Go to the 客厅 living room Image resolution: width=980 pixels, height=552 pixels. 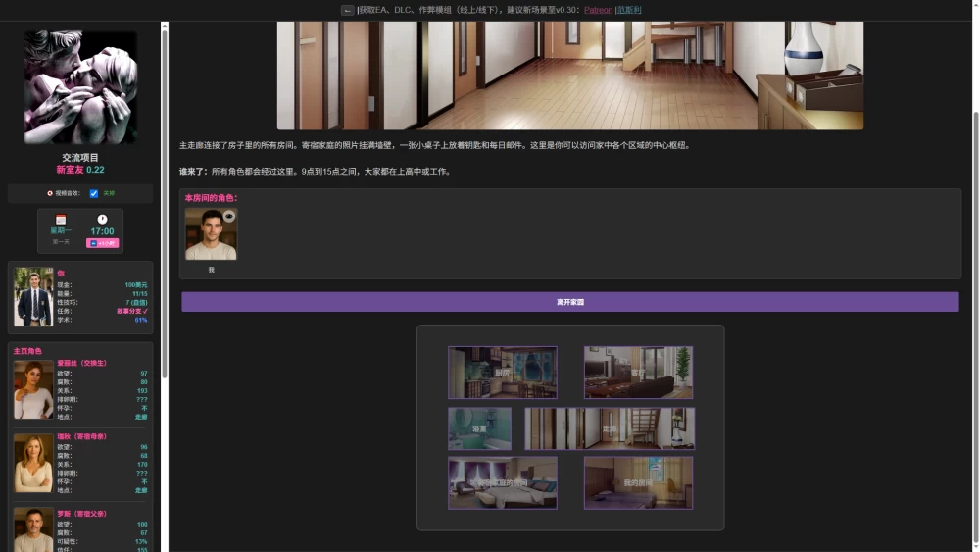coord(638,373)
